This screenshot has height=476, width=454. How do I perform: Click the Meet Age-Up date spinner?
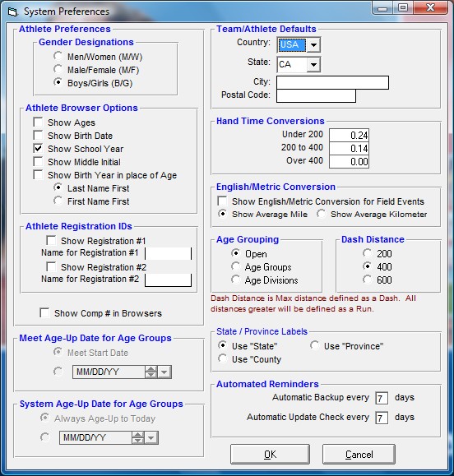[151, 372]
